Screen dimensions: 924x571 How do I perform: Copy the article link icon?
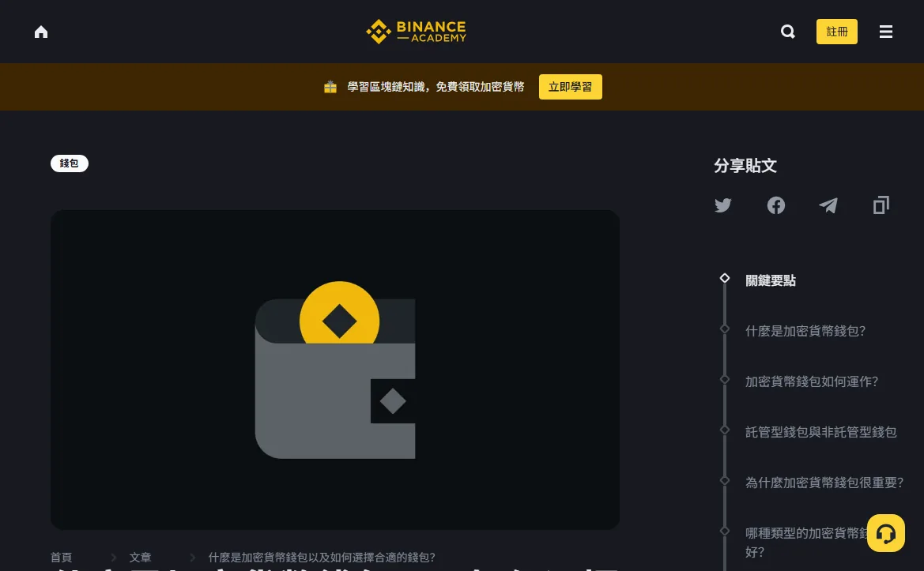tap(881, 205)
